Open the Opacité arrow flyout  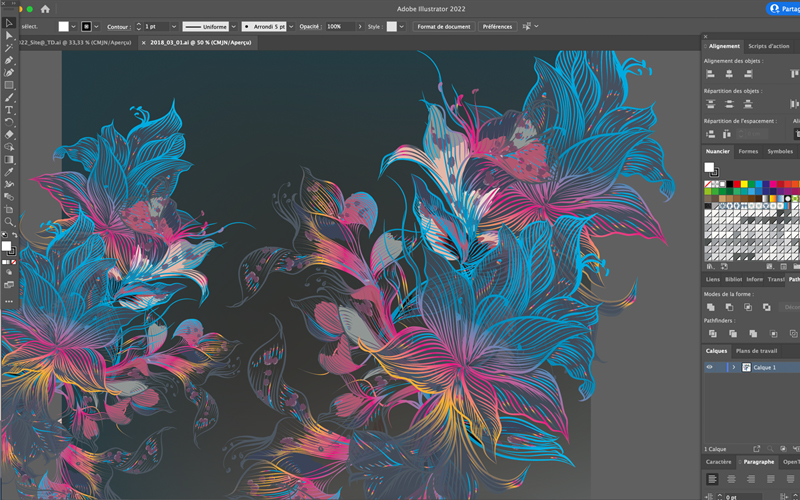[x=362, y=26]
